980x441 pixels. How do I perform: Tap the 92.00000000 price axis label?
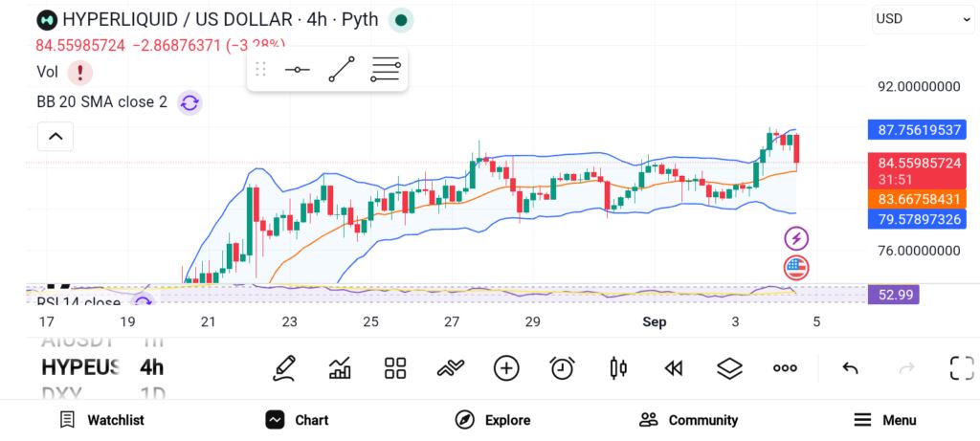(x=920, y=87)
